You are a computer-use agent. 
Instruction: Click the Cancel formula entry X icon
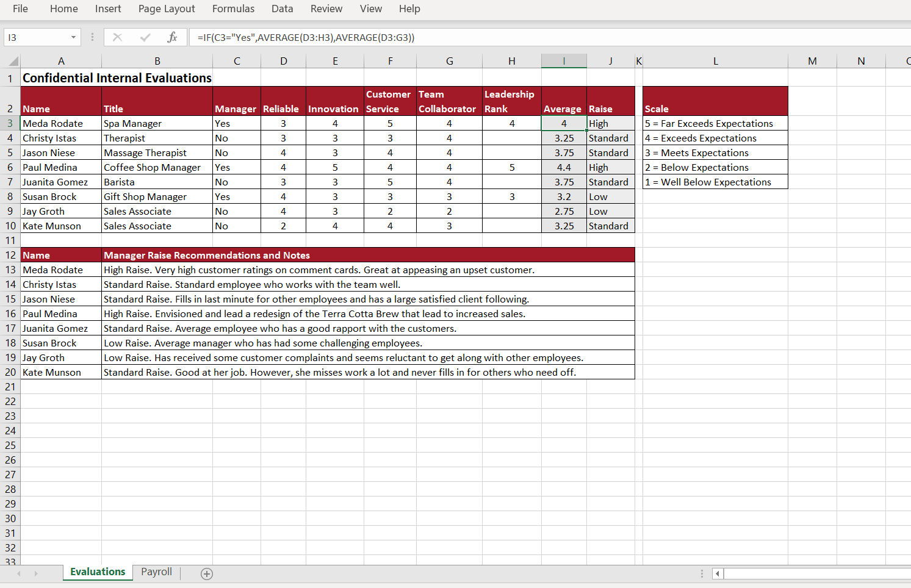tap(118, 37)
